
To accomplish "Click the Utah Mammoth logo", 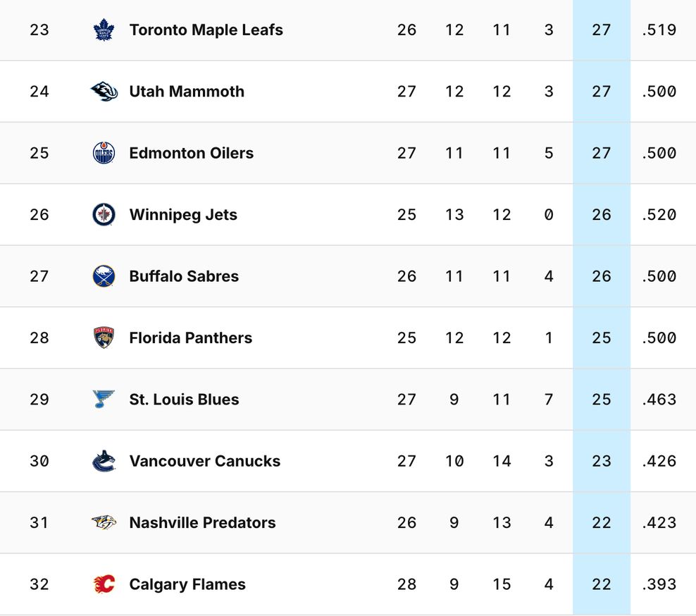I will click(x=104, y=92).
